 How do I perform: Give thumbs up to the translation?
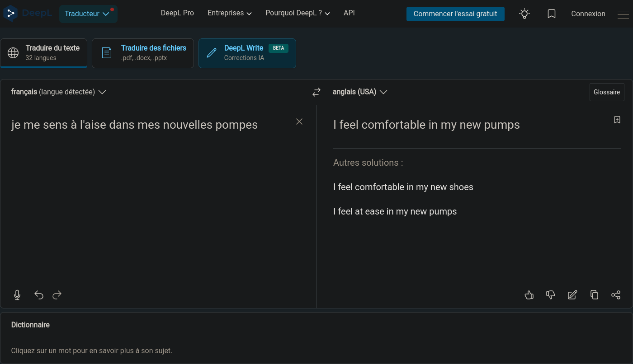[529, 295]
